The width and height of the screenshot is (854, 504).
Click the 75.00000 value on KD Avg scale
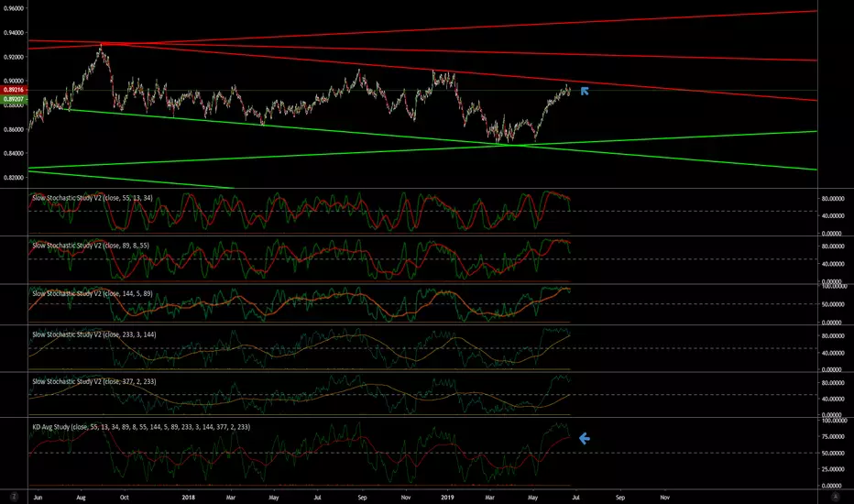(x=833, y=436)
